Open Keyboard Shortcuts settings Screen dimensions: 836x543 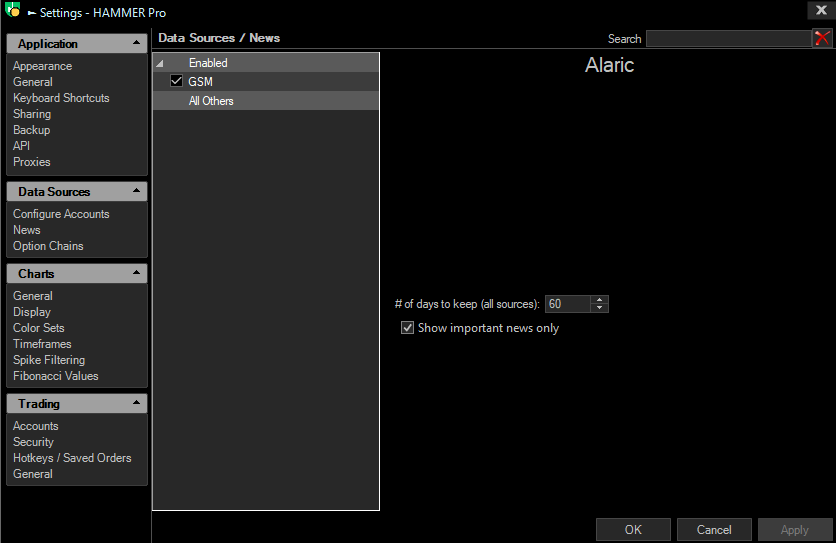point(61,98)
